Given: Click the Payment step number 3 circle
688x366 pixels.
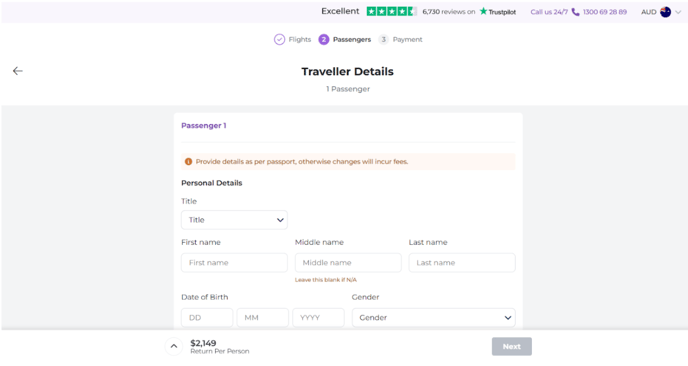Looking at the screenshot, I should pyautogui.click(x=383, y=39).
